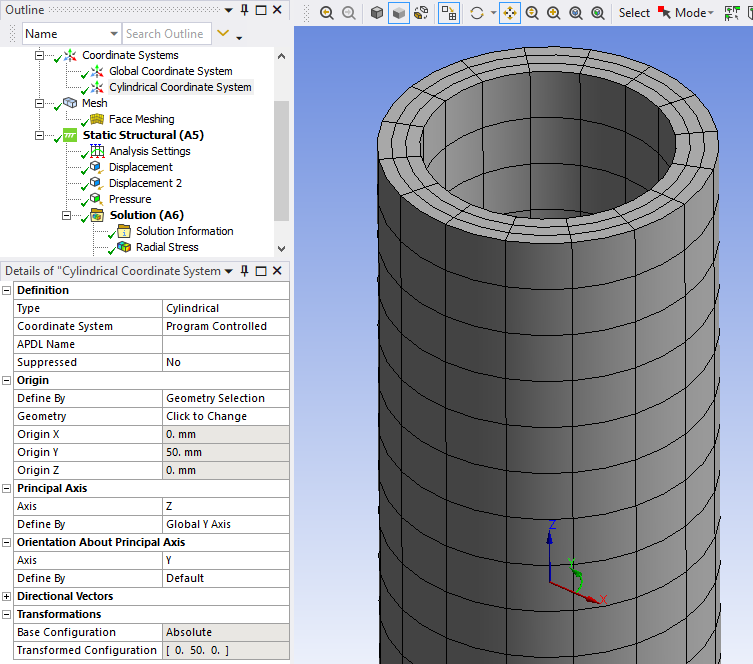The image size is (753, 664).
Task: Open the Name filter dropdown
Action: point(111,34)
